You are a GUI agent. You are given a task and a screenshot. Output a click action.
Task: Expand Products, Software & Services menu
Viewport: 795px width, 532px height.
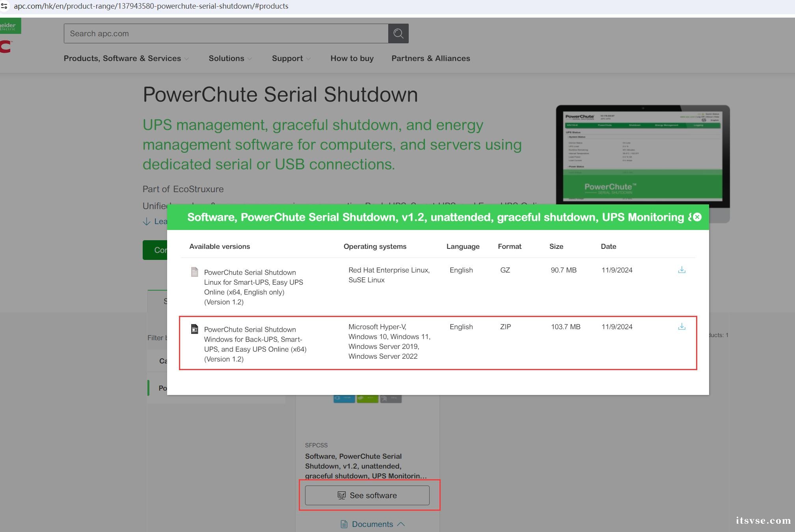click(126, 58)
